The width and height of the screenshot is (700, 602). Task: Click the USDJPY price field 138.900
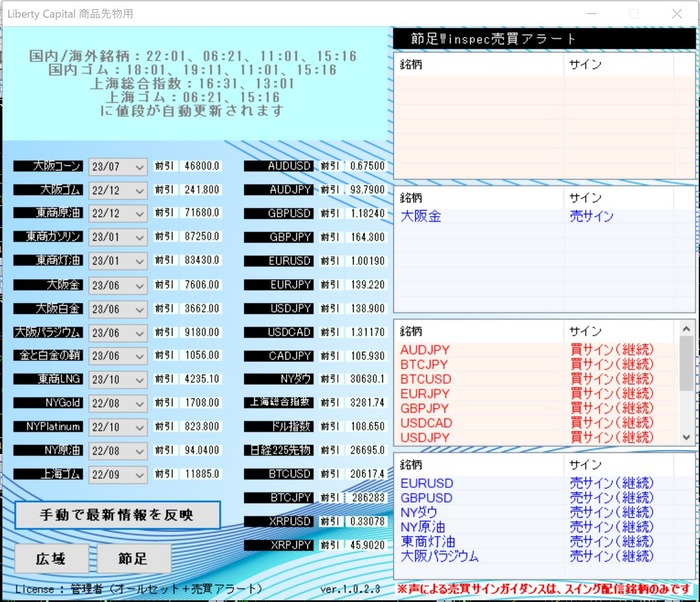(367, 309)
